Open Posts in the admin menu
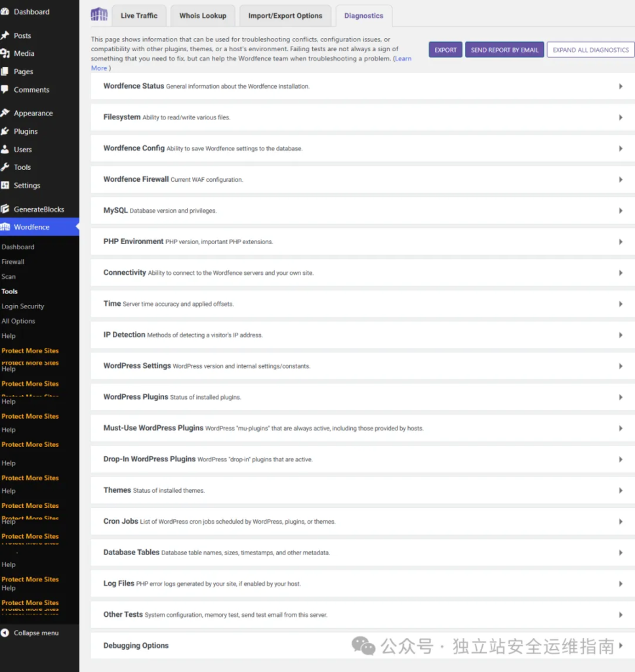The height and width of the screenshot is (672, 635). point(22,35)
